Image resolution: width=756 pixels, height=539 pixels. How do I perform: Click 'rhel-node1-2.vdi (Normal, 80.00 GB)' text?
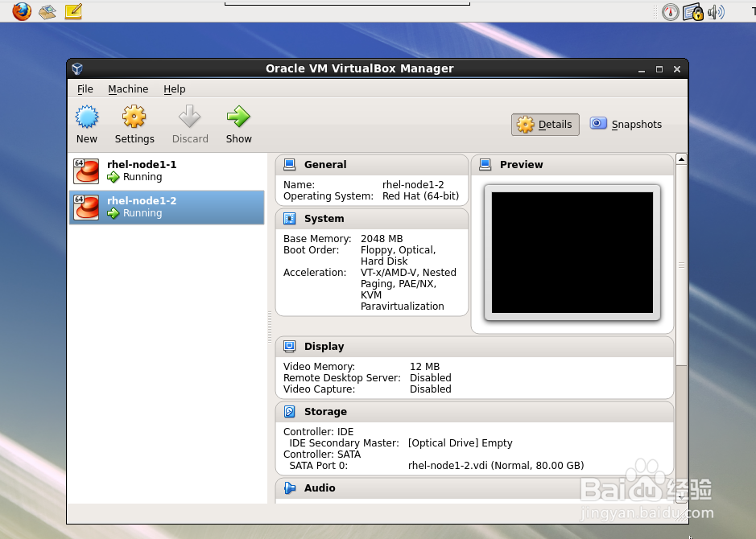(x=496, y=466)
